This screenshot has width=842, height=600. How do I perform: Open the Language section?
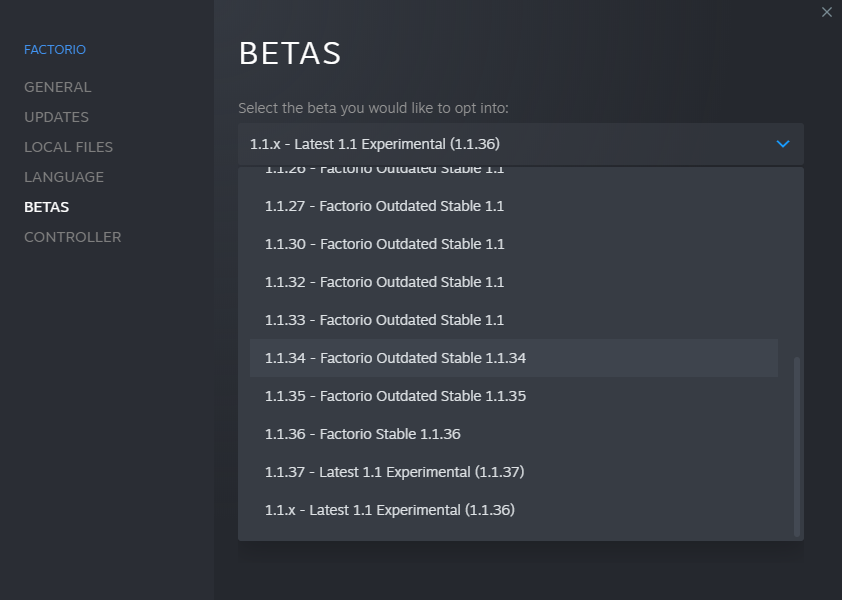(x=64, y=177)
